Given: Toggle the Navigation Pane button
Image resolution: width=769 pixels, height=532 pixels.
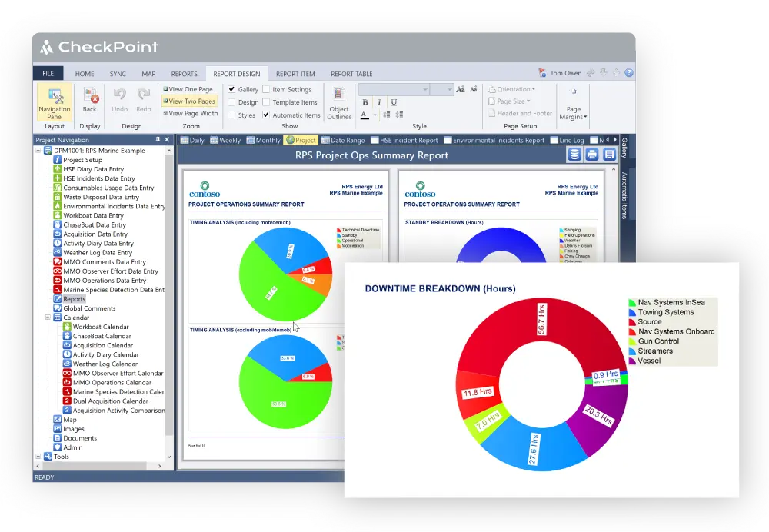Looking at the screenshot, I should (55, 103).
